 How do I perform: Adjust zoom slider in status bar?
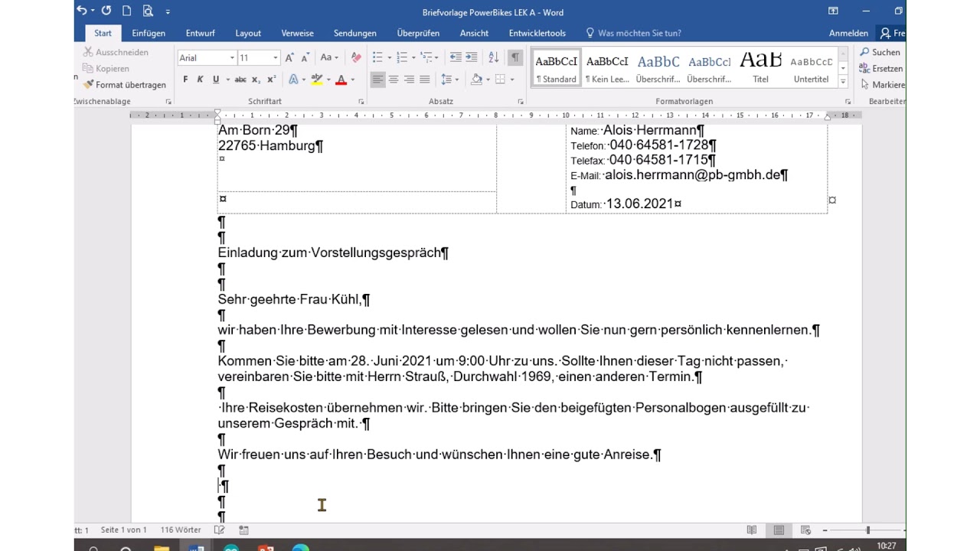pyautogui.click(x=868, y=530)
